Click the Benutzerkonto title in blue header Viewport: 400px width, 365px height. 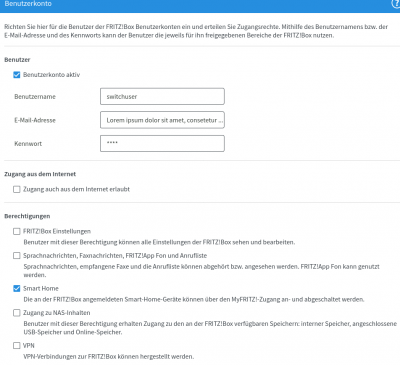point(28,4)
